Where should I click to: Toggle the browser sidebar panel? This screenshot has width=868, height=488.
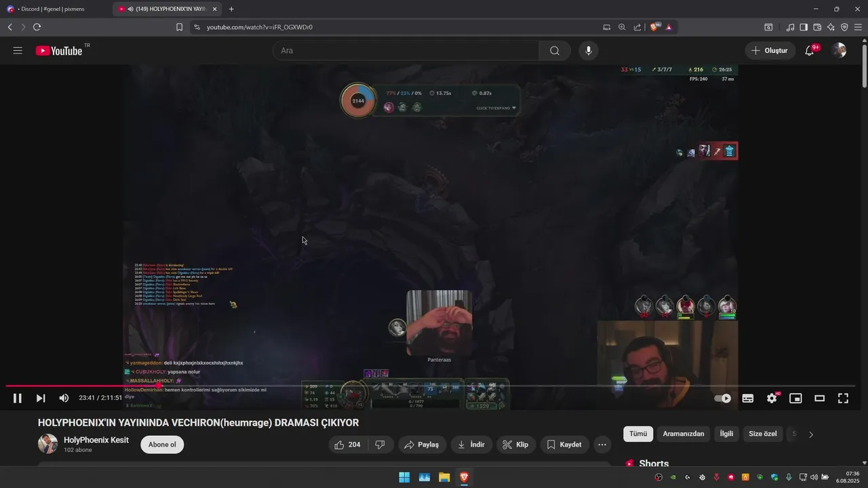coord(804,27)
